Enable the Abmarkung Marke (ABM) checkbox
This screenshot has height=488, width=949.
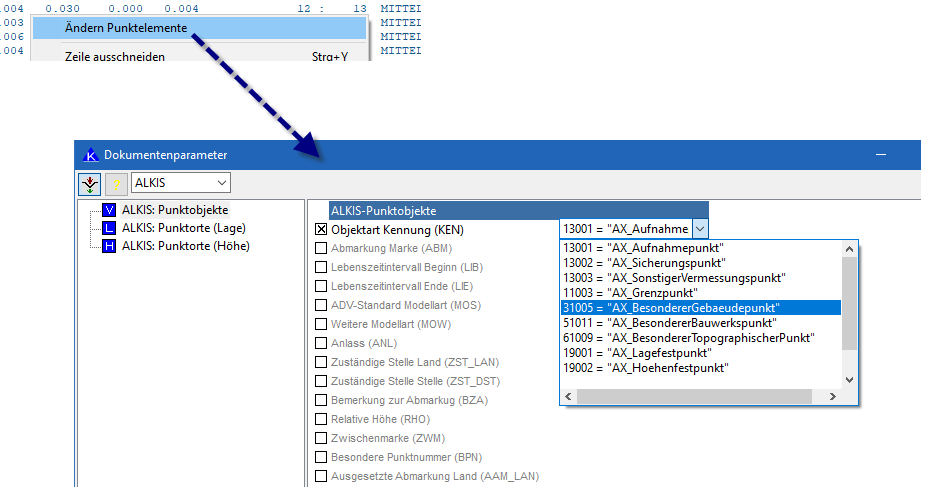pos(321,248)
